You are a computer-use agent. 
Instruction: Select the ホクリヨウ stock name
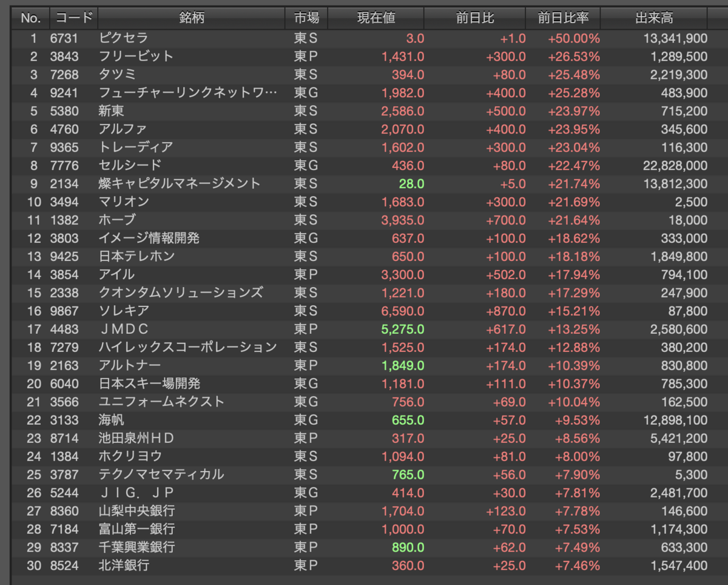point(130,456)
